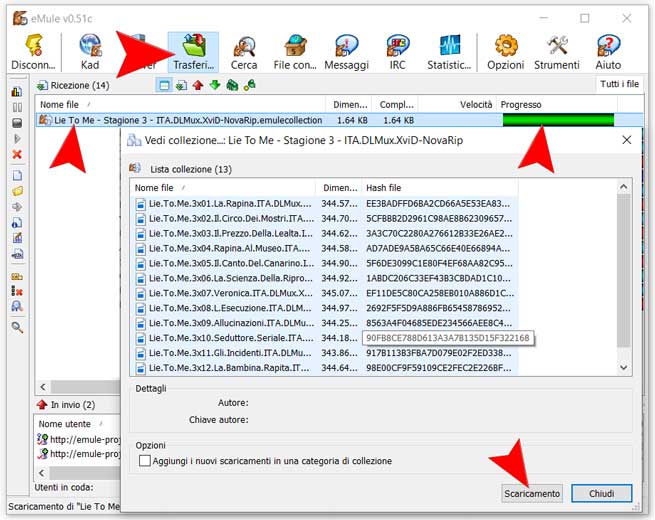Sort upload list by Nome utente column
The width and height of the screenshot is (655, 520).
pyautogui.click(x=77, y=424)
